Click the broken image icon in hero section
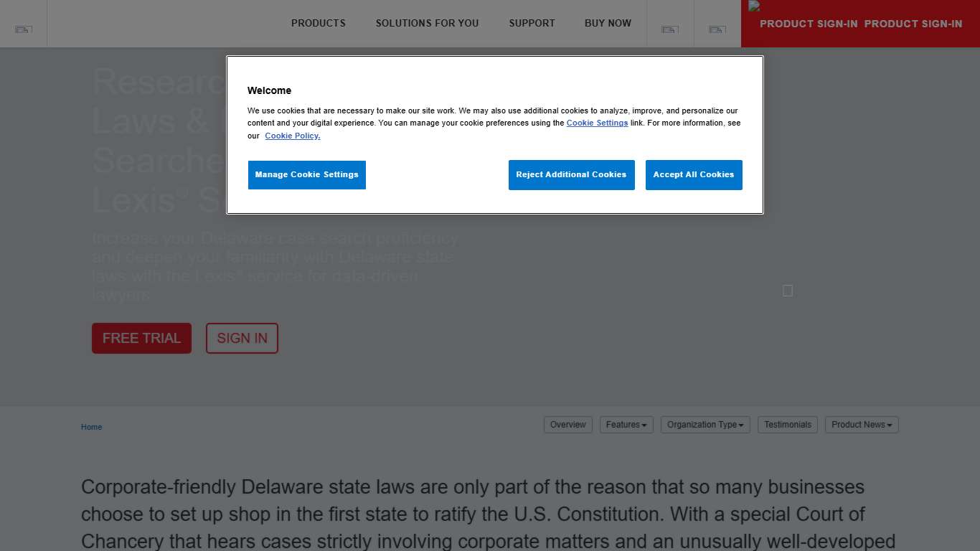The width and height of the screenshot is (980, 551). tap(787, 291)
